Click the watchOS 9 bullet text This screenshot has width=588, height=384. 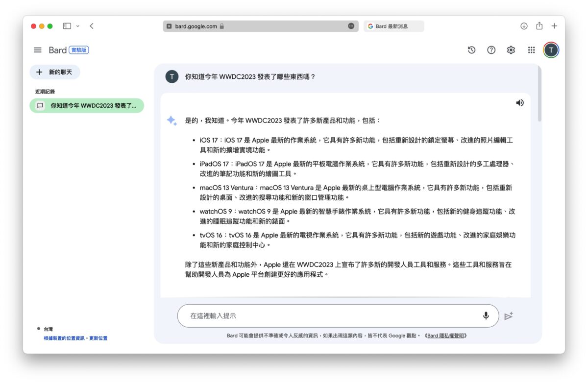[357, 216]
